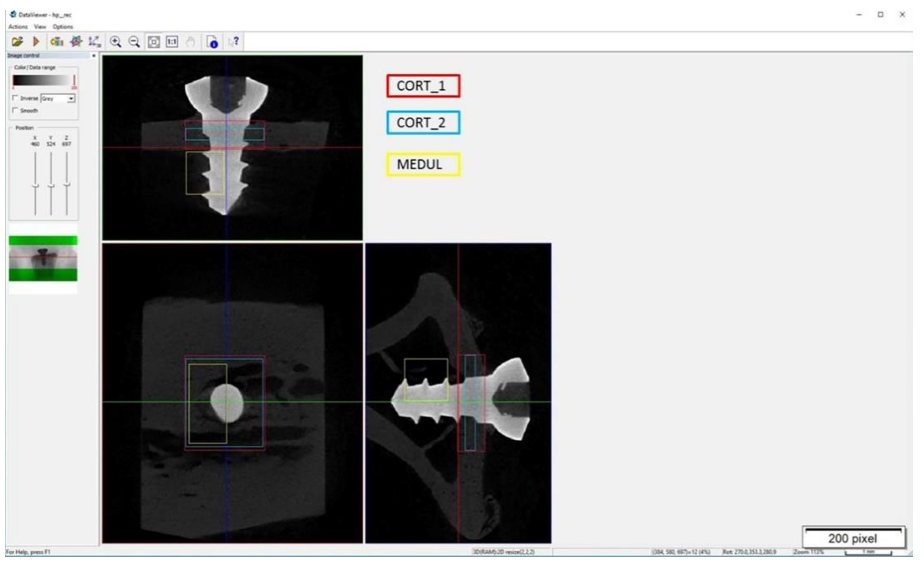Set the view to 1:1 scale icon
This screenshot has height=564, width=924.
pyautogui.click(x=172, y=42)
